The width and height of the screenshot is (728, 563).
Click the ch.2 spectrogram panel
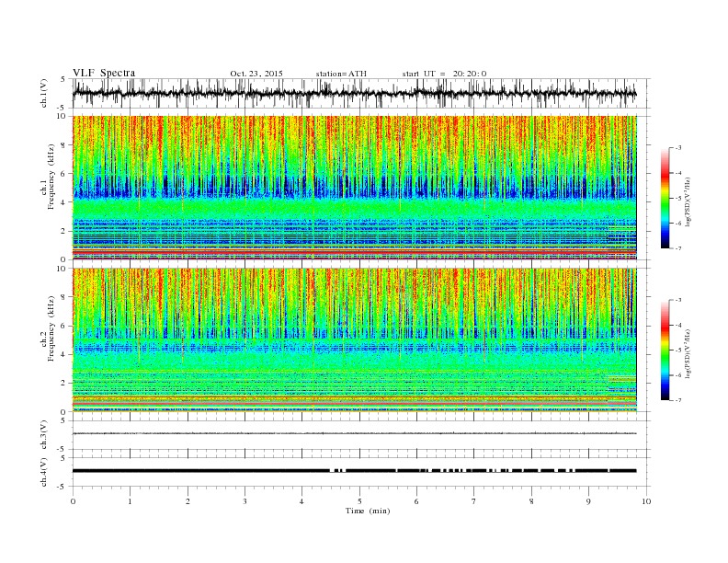(355, 340)
